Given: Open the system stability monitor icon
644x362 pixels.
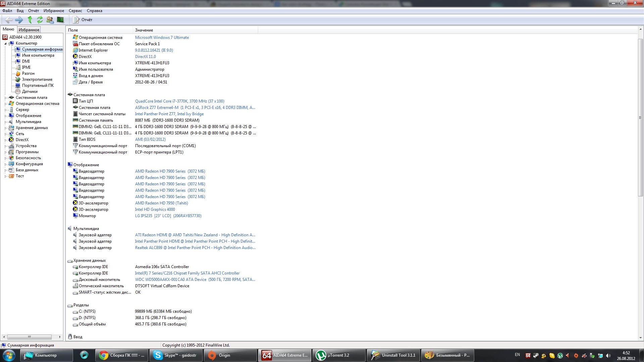Looking at the screenshot, I should [60, 20].
